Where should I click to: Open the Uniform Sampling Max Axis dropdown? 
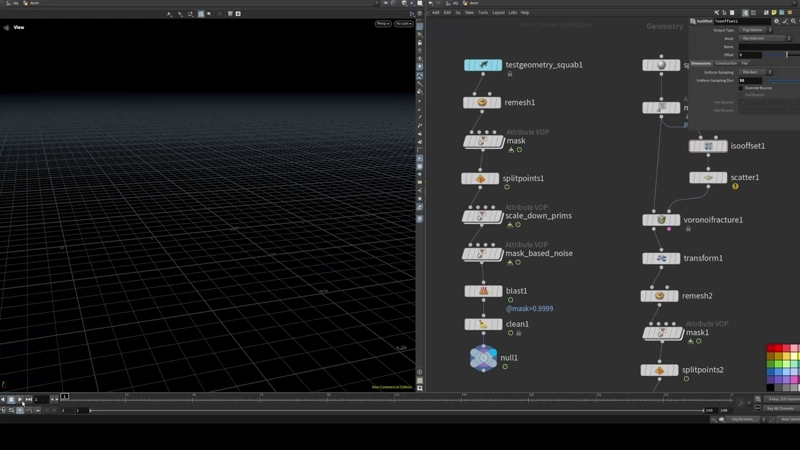(x=756, y=72)
